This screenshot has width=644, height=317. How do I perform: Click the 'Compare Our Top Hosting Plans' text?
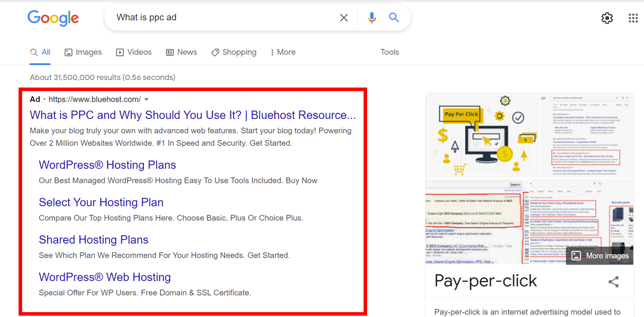(171, 218)
